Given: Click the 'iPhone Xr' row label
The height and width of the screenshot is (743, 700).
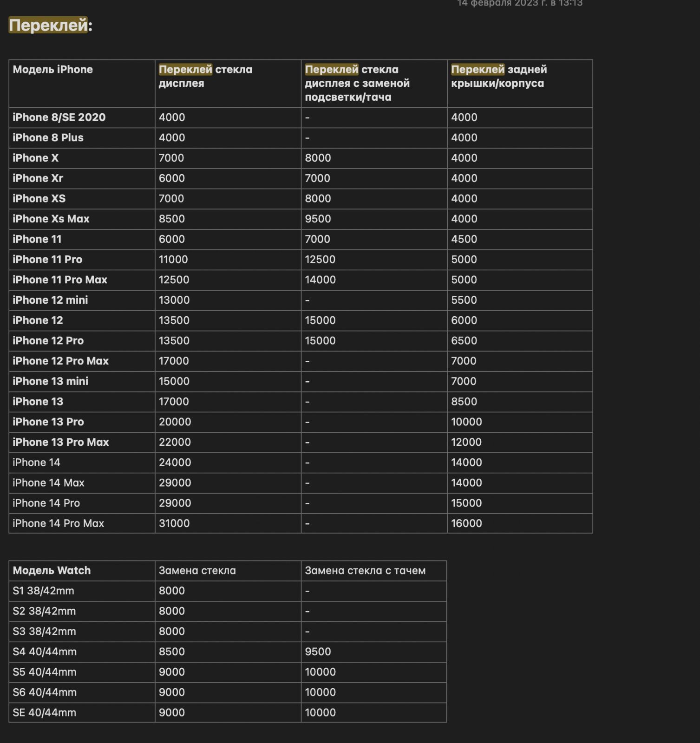Looking at the screenshot, I should click(x=38, y=178).
